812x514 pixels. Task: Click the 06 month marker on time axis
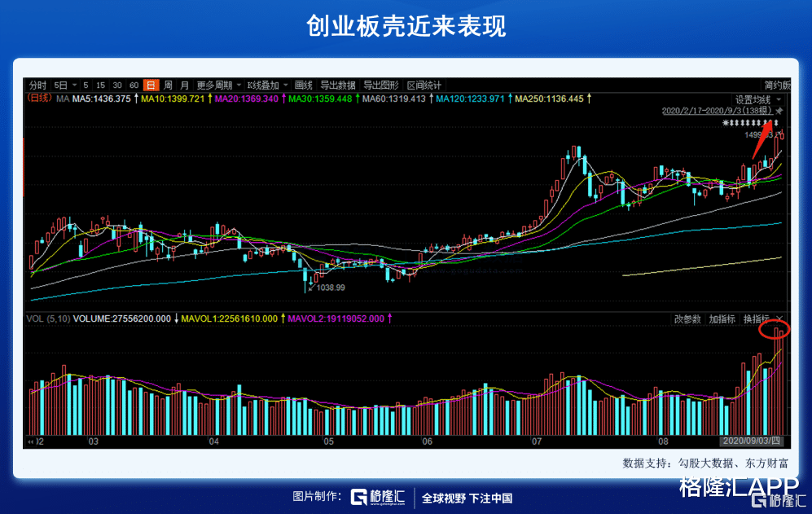pyautogui.click(x=427, y=442)
